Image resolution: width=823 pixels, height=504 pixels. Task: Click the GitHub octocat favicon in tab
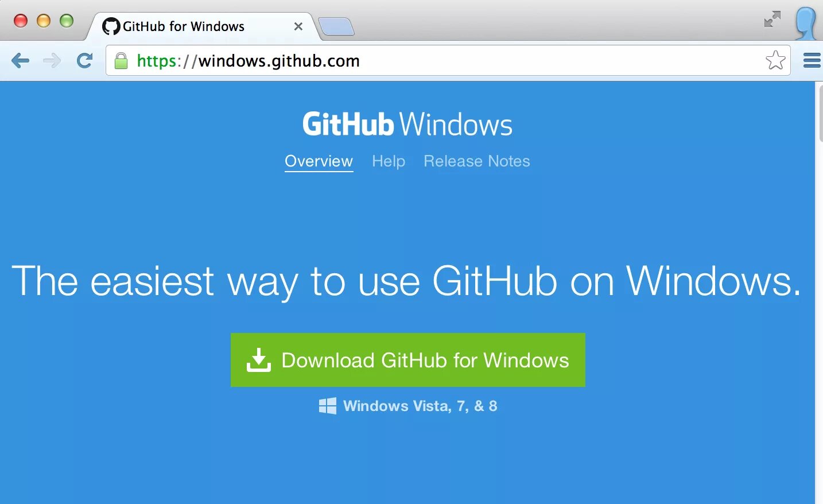coord(111,26)
